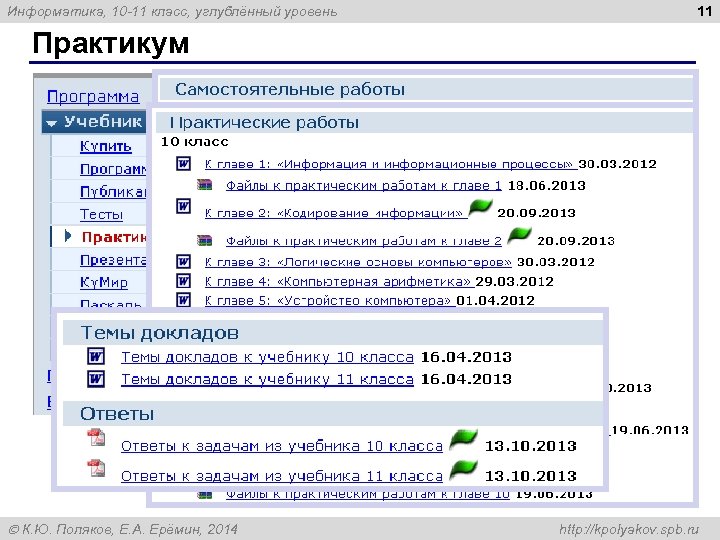Open «Купить» in sidebar menu
Screen dimensions: 720x540
coord(106,146)
